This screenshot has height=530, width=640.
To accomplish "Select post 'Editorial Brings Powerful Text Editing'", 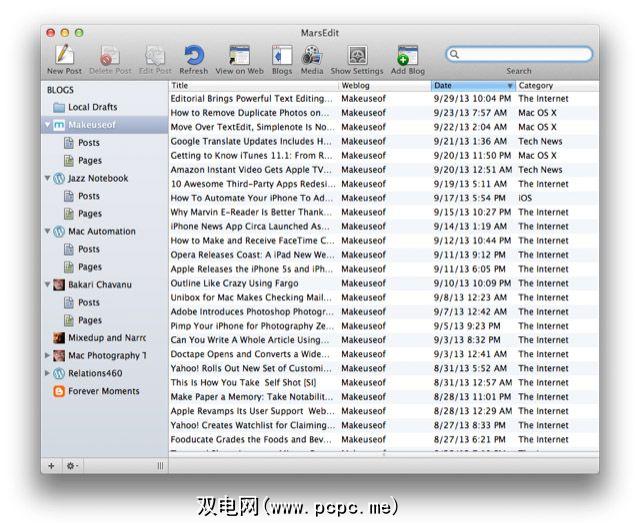I will pos(384,98).
